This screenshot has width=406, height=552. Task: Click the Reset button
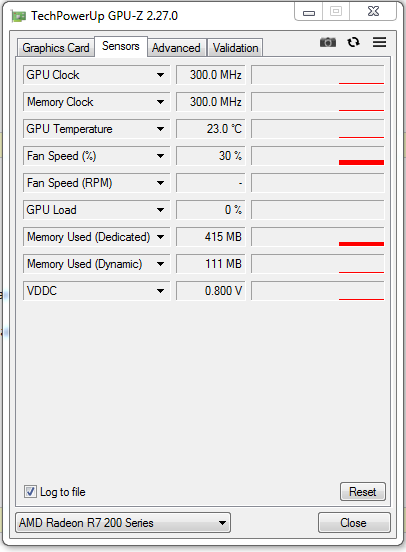click(x=362, y=491)
